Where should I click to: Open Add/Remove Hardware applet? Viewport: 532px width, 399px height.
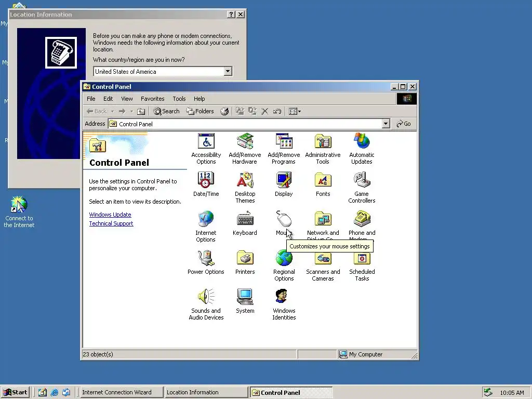click(245, 149)
